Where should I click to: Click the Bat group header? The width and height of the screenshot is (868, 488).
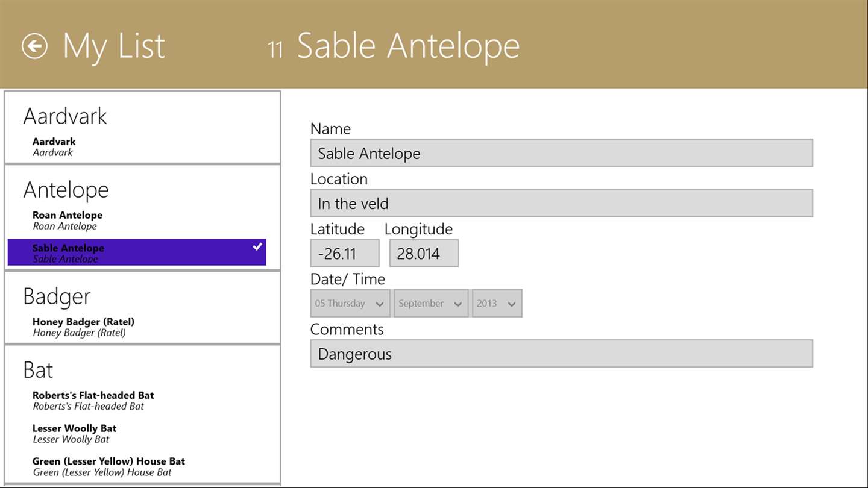38,370
